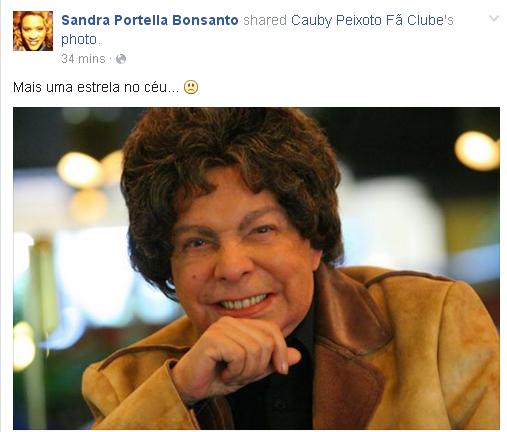Open the shared photo in viewer

pos(256,268)
